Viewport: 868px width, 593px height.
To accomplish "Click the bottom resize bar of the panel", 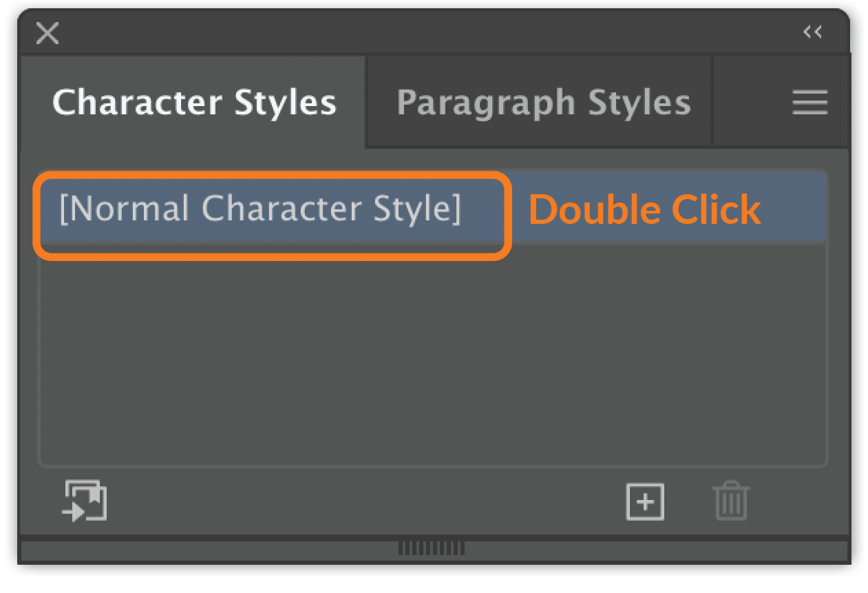I will coord(434,549).
